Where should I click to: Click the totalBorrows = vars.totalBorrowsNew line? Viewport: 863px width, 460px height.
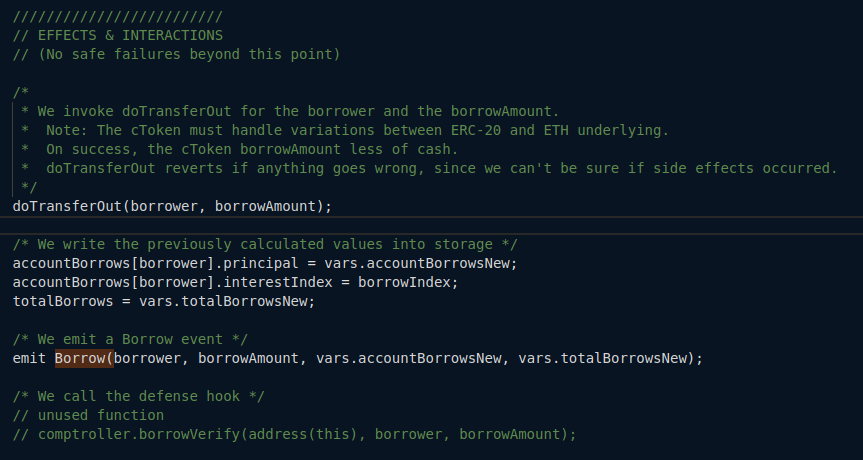click(164, 302)
